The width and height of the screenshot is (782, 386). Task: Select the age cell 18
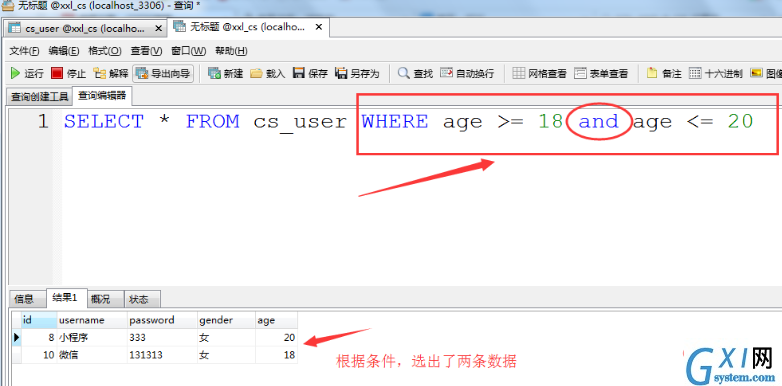(x=276, y=355)
